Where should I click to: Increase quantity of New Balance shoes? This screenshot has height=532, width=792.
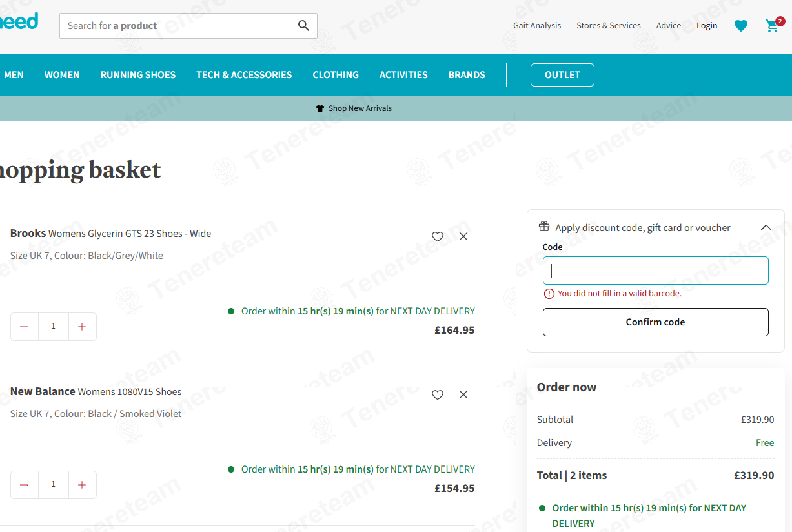pos(82,485)
